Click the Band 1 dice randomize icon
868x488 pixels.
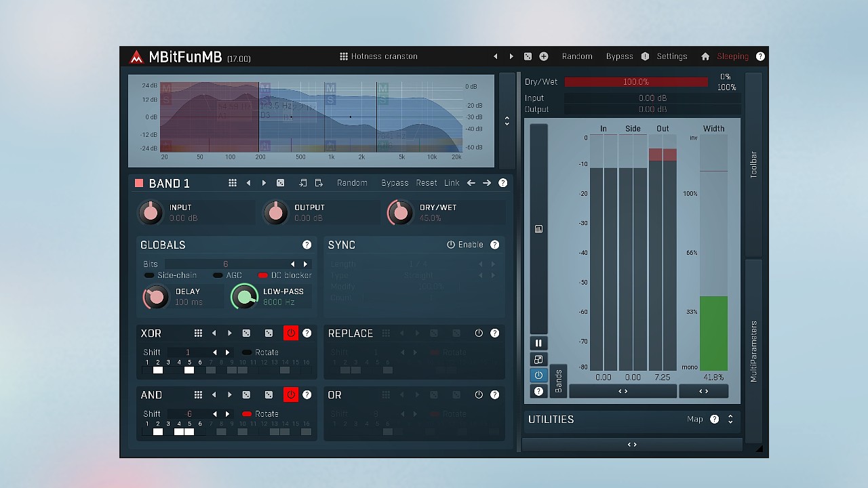[x=280, y=183]
